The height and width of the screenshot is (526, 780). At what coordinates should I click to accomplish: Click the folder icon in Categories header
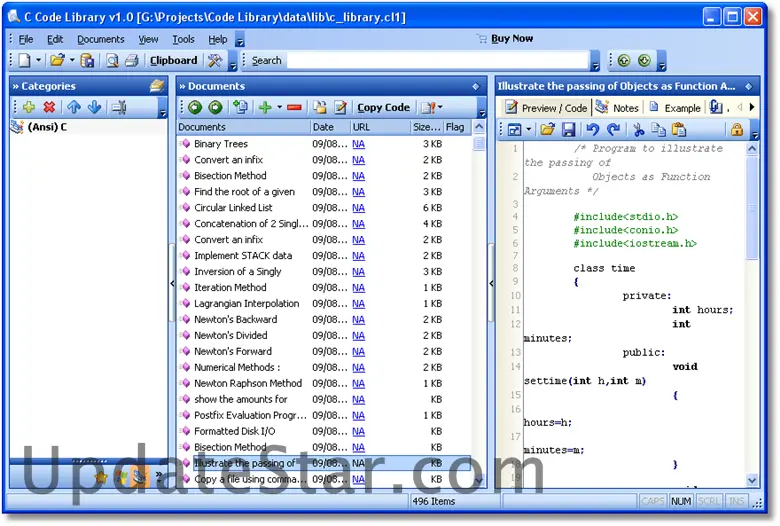coord(157,86)
